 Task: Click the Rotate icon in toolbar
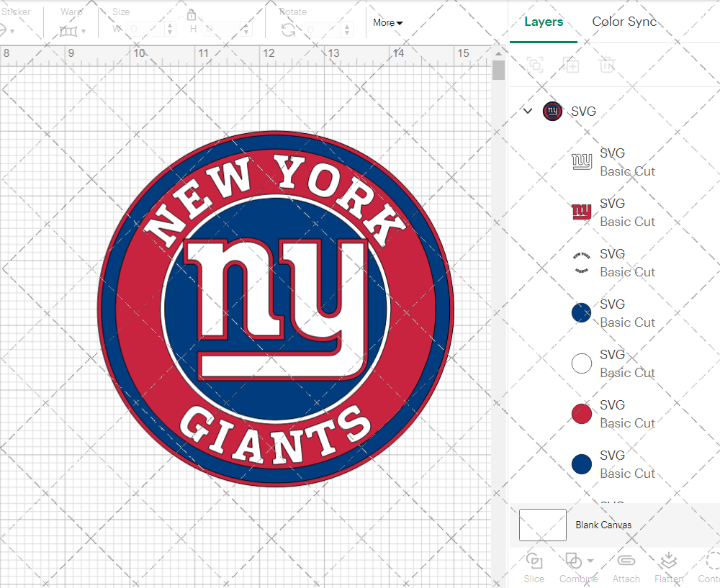tap(288, 30)
